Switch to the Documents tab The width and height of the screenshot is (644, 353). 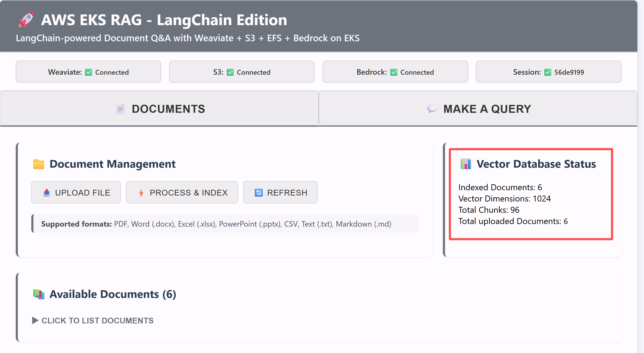159,109
